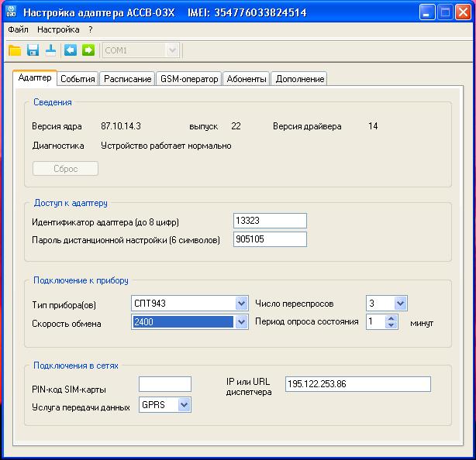Click the open folder icon in toolbar

[x=15, y=50]
